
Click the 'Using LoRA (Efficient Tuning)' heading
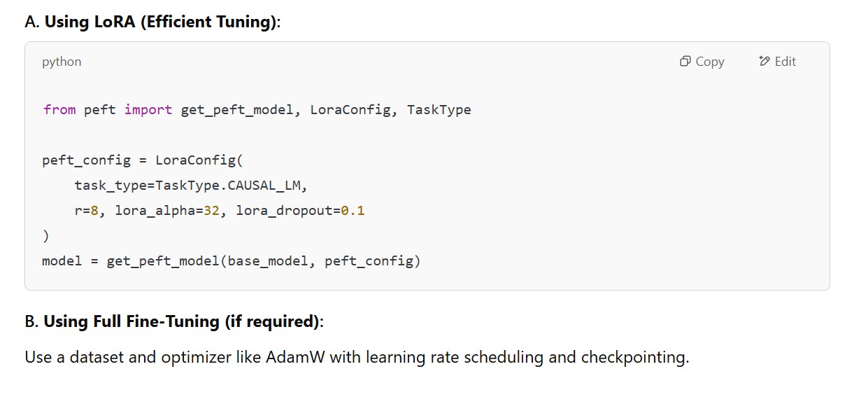(161, 22)
